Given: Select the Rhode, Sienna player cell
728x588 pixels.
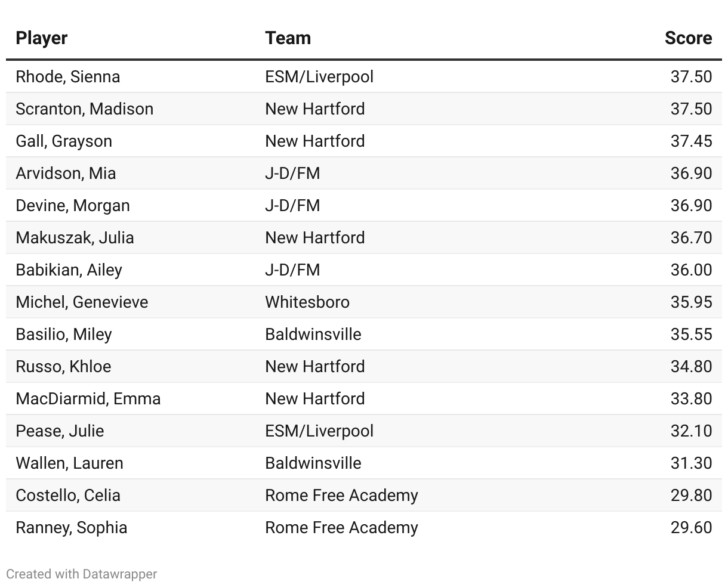Looking at the screenshot, I should point(67,76).
